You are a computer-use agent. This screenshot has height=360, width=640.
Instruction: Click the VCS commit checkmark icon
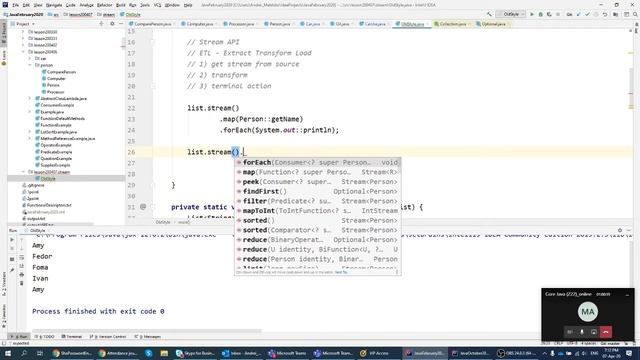(587, 14)
